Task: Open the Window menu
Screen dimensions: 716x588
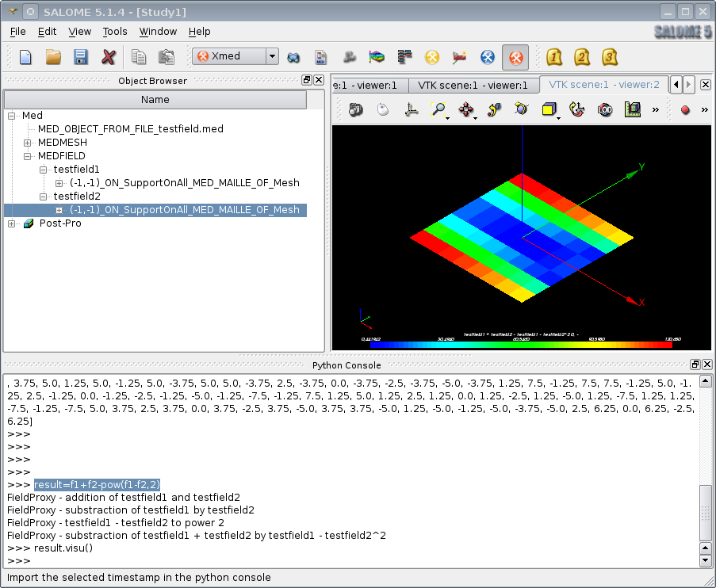Action: tap(158, 32)
